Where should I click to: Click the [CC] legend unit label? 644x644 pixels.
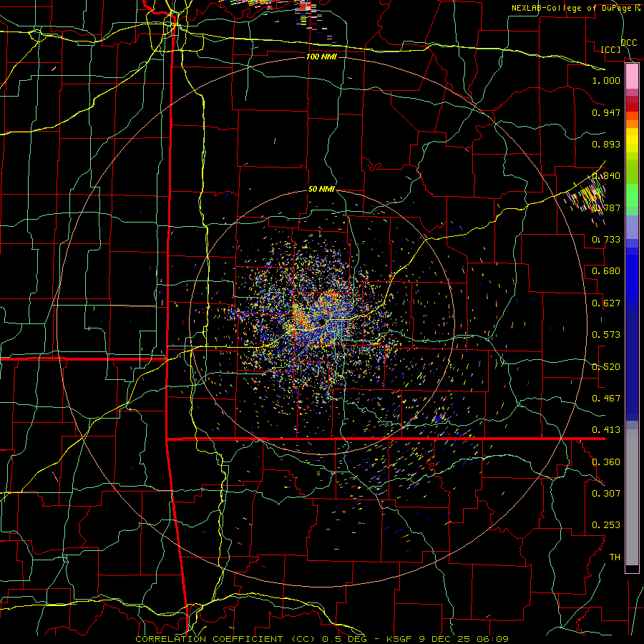click(x=611, y=49)
